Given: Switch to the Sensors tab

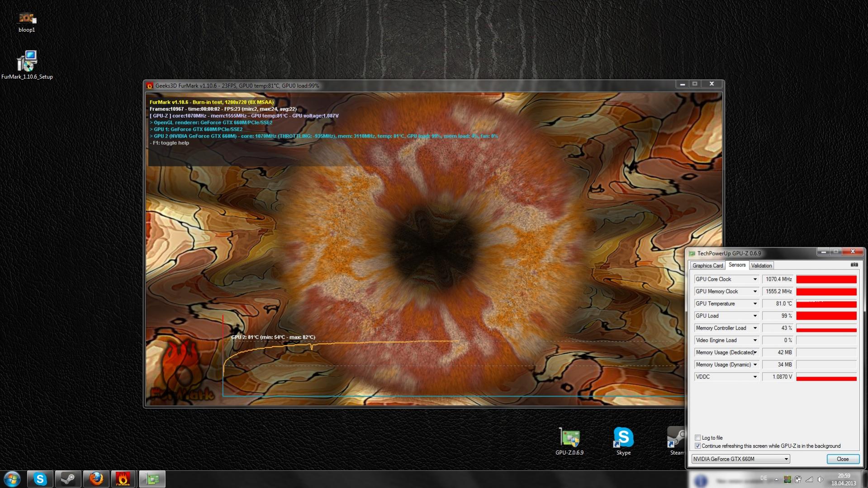Looking at the screenshot, I should point(737,265).
